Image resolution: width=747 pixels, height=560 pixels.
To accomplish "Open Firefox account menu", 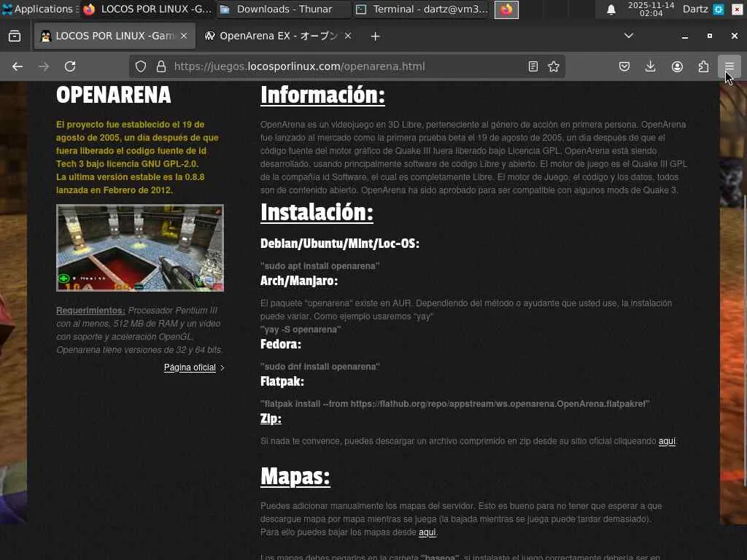I will click(677, 66).
